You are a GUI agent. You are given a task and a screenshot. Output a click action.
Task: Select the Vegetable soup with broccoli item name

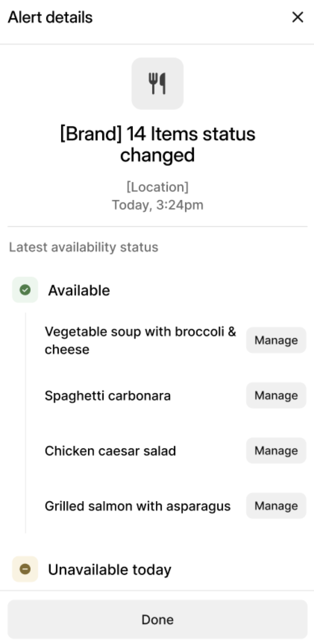click(x=140, y=340)
